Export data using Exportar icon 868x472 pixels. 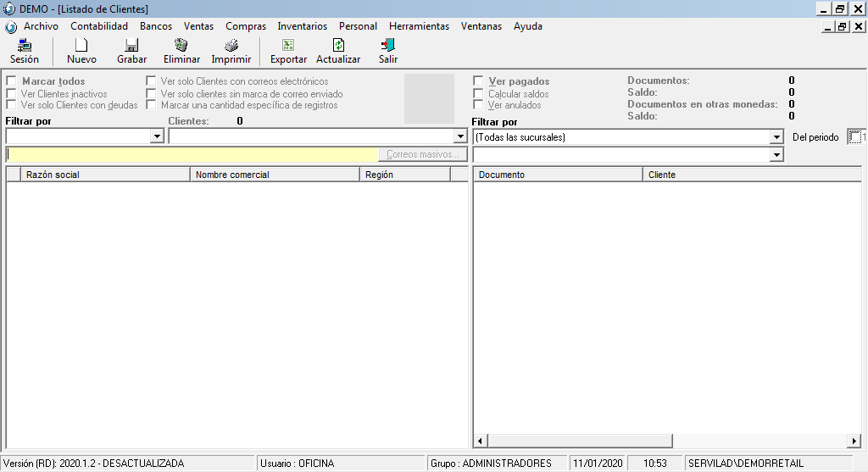coord(288,47)
